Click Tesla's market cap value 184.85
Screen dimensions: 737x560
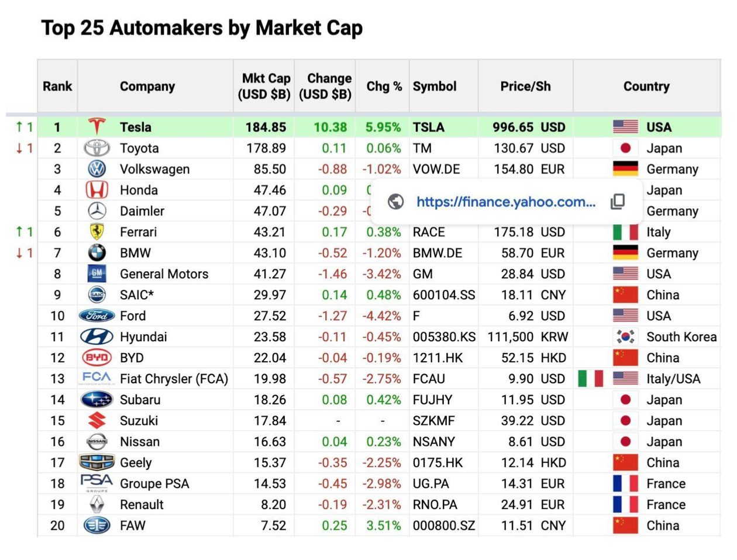(266, 127)
